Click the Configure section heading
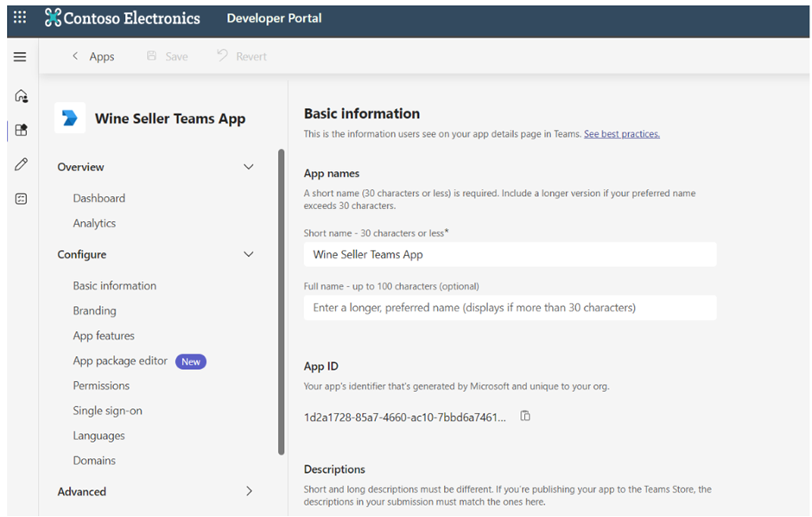The height and width of the screenshot is (517, 812). tap(82, 255)
